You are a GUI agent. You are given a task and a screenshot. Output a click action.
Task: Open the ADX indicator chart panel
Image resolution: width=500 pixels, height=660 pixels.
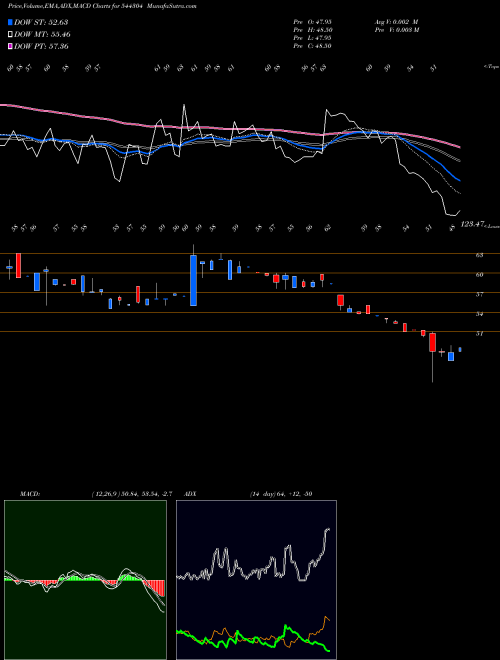click(x=256, y=580)
